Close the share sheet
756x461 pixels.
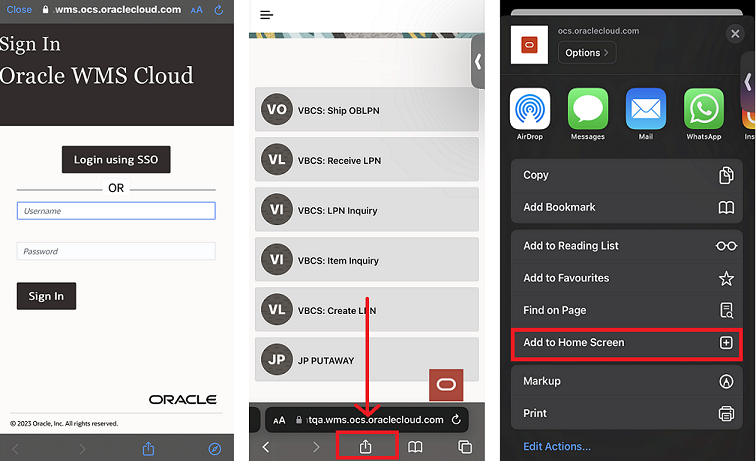click(x=735, y=34)
